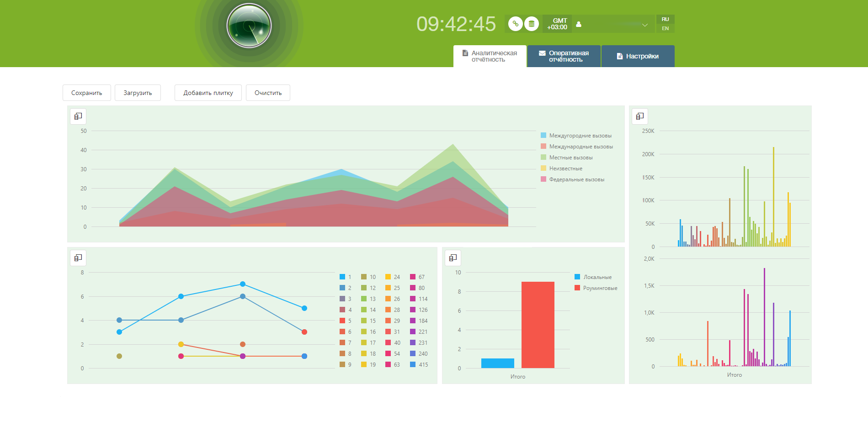
Task: Click the link chain icon in header
Action: [x=516, y=24]
